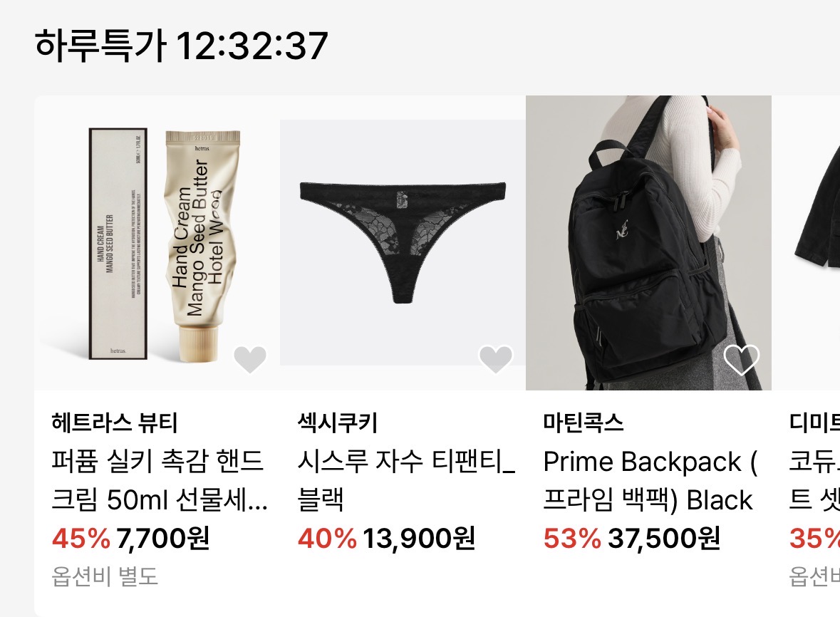The width and height of the screenshot is (840, 617).
Task: Click the 하루특가 countdown timer heading
Action: pos(181,46)
